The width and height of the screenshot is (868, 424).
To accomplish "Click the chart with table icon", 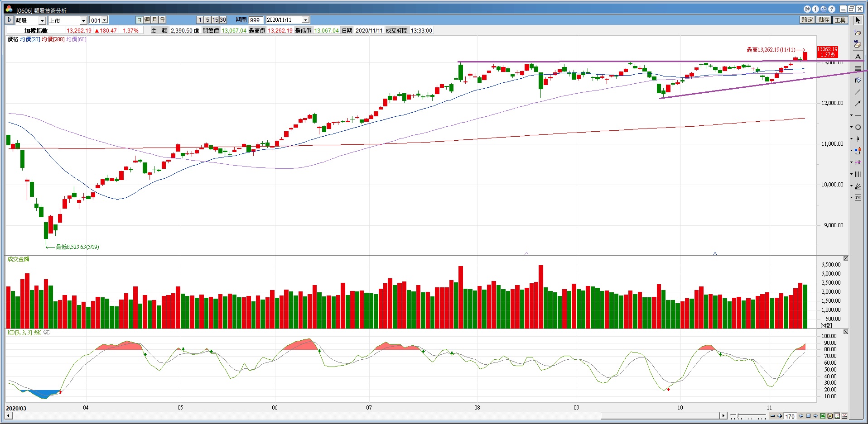I will [x=844, y=416].
